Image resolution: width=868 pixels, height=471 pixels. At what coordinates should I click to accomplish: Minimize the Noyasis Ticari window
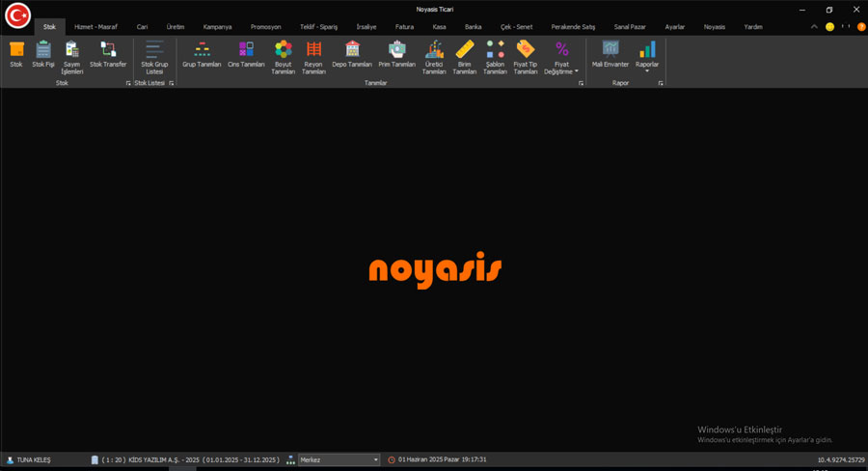pos(802,10)
